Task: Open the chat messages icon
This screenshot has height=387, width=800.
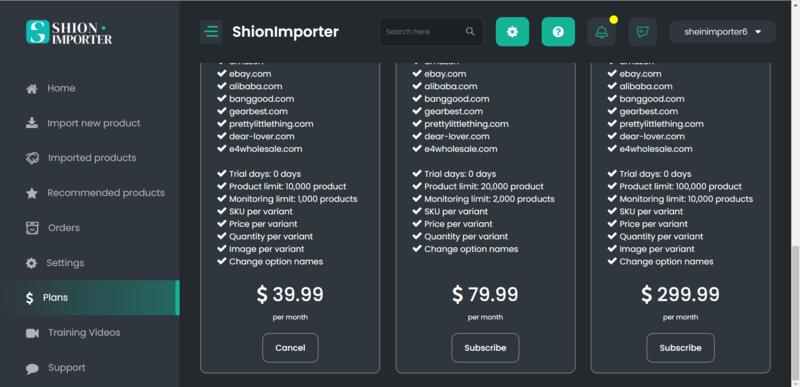Action: point(642,32)
